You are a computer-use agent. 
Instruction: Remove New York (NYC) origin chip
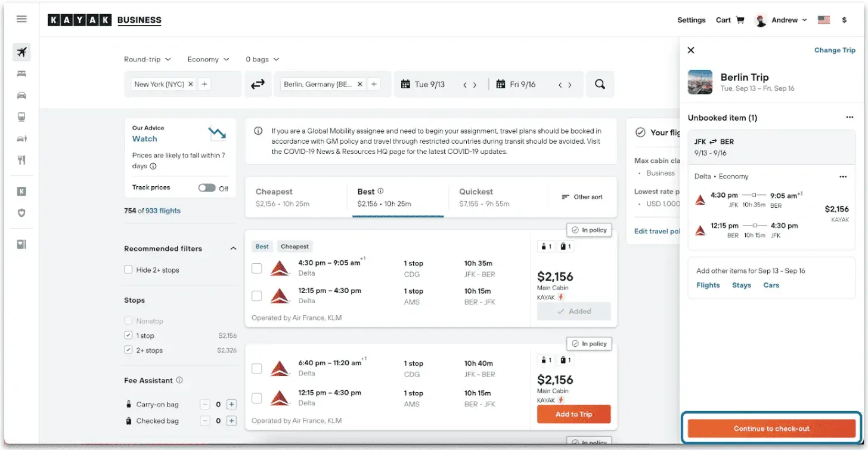[191, 84]
